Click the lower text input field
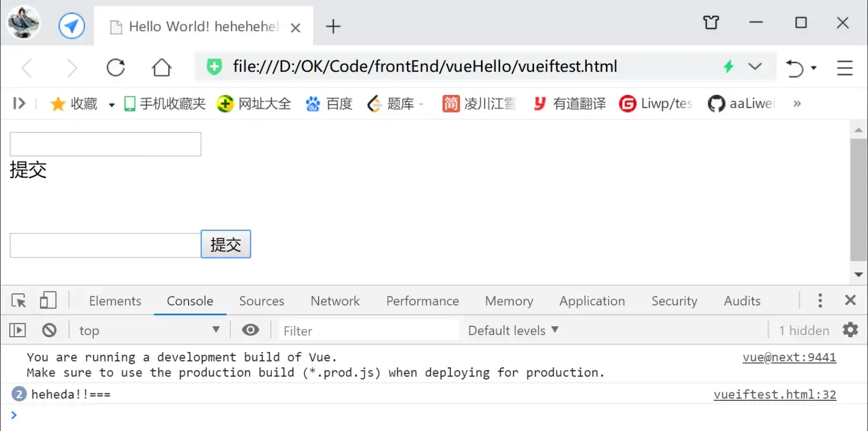Screen dimensions: 868x431 (x=105, y=245)
